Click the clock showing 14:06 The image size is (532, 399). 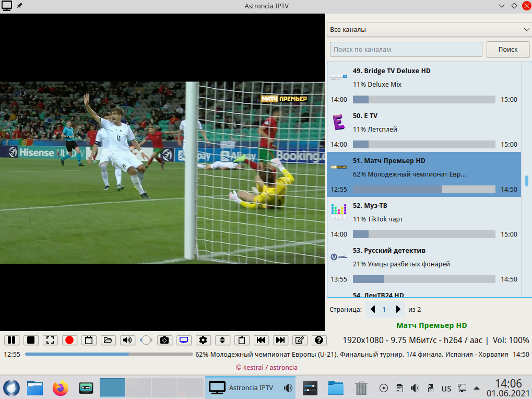pos(508,383)
